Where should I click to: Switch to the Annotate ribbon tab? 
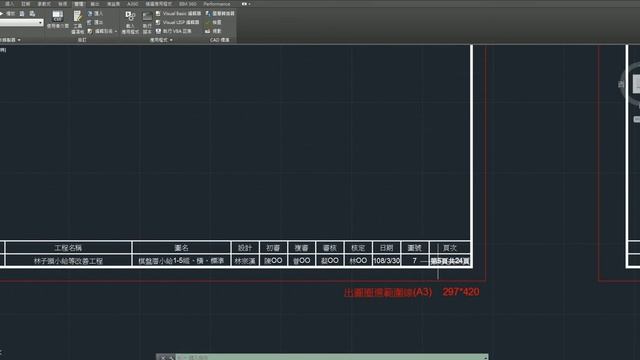pyautogui.click(x=25, y=4)
